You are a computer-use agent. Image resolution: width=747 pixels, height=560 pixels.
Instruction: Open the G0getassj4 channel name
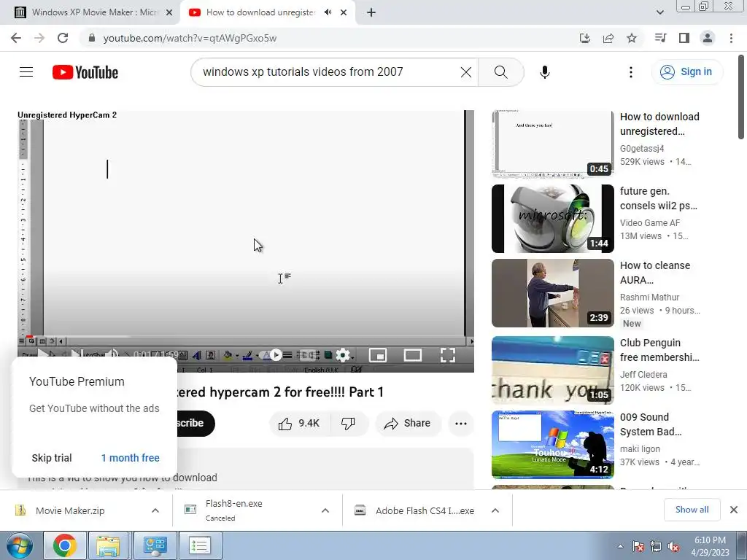pos(642,149)
